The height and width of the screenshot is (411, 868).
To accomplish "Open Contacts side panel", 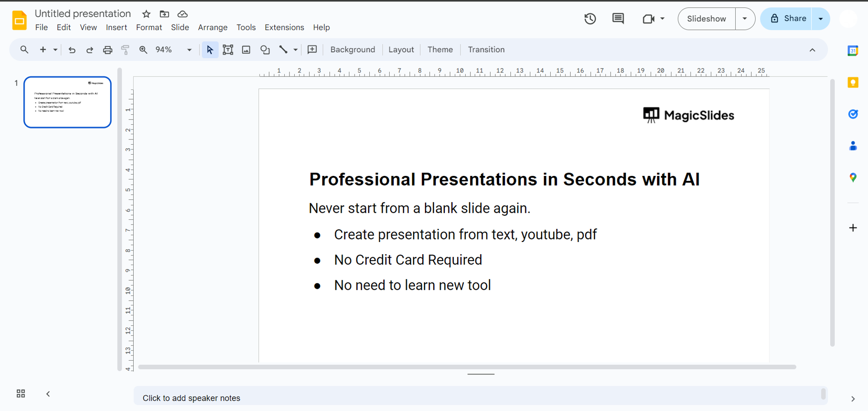I will [853, 146].
